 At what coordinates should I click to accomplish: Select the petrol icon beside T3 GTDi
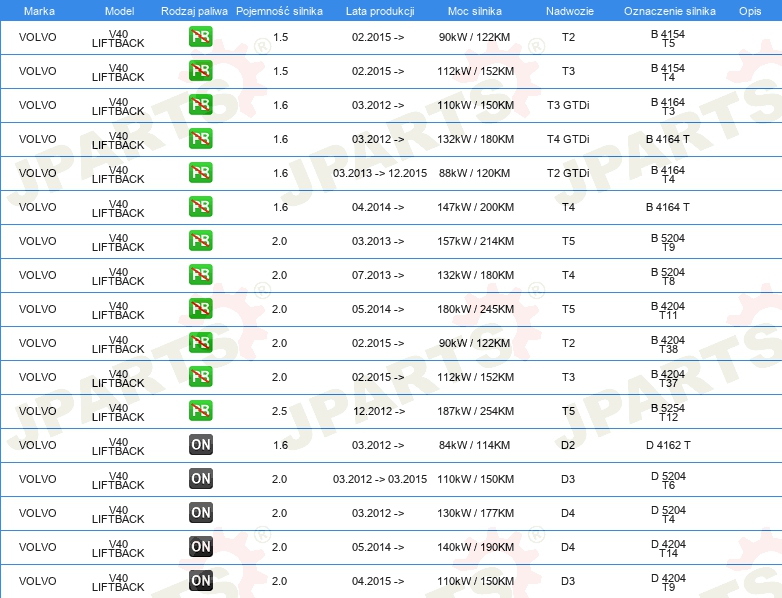pyautogui.click(x=200, y=105)
